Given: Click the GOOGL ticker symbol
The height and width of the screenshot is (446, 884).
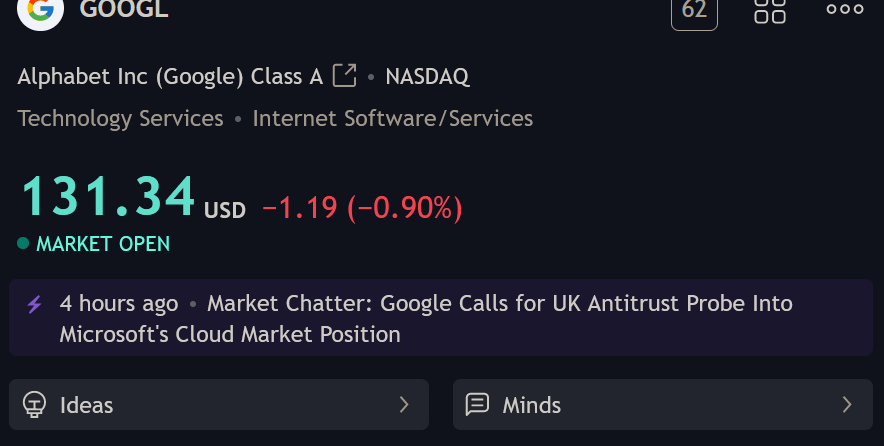Looking at the screenshot, I should tap(124, 9).
